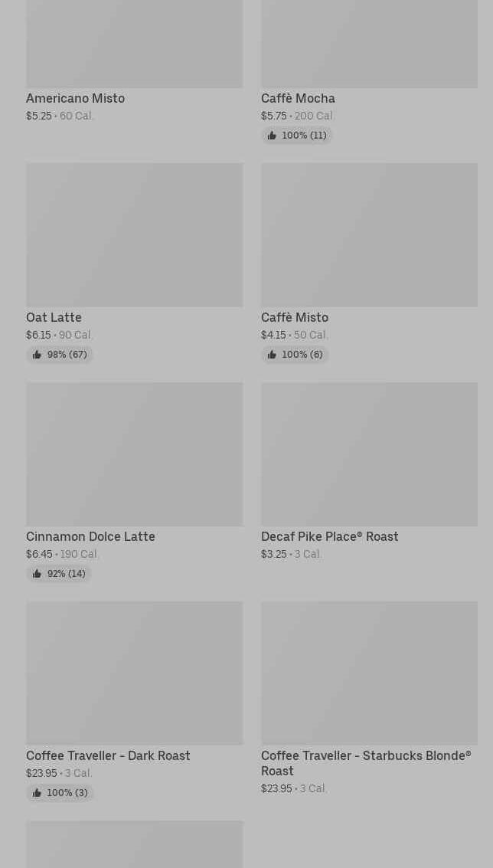Select the Cinnamon Dolce Latte image
The width and height of the screenshot is (493, 868).
[x=134, y=454]
